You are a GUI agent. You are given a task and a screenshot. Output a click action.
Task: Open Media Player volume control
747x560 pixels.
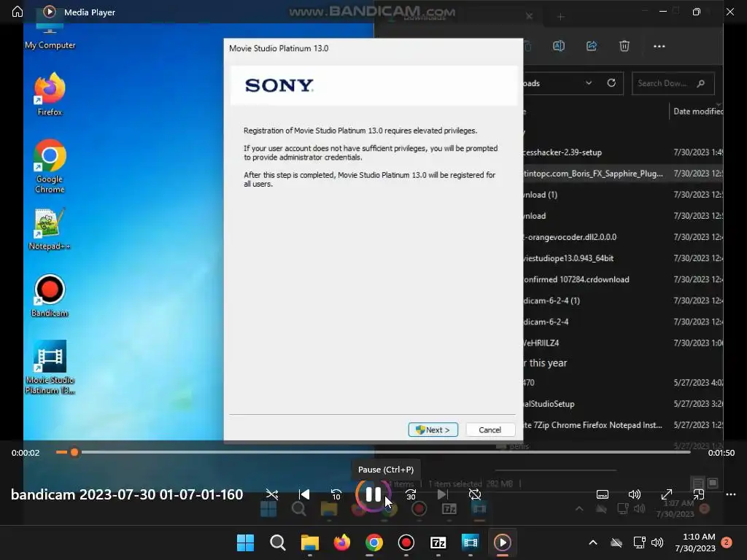click(634, 494)
